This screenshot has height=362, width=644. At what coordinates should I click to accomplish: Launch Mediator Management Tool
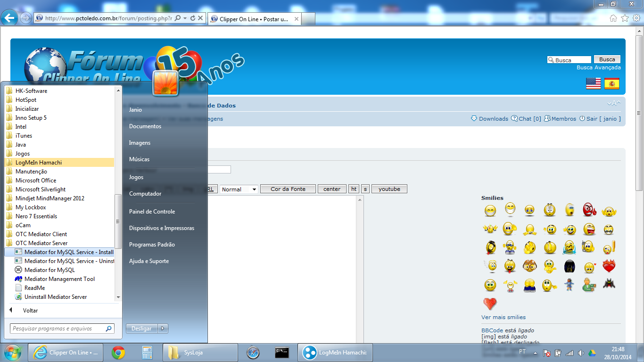(x=59, y=279)
